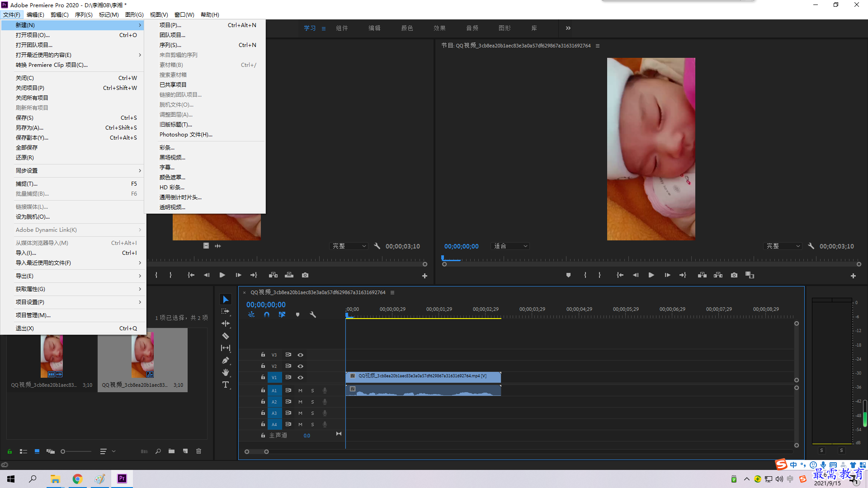
Task: Click Overwrite button in Source monitor
Action: click(289, 275)
